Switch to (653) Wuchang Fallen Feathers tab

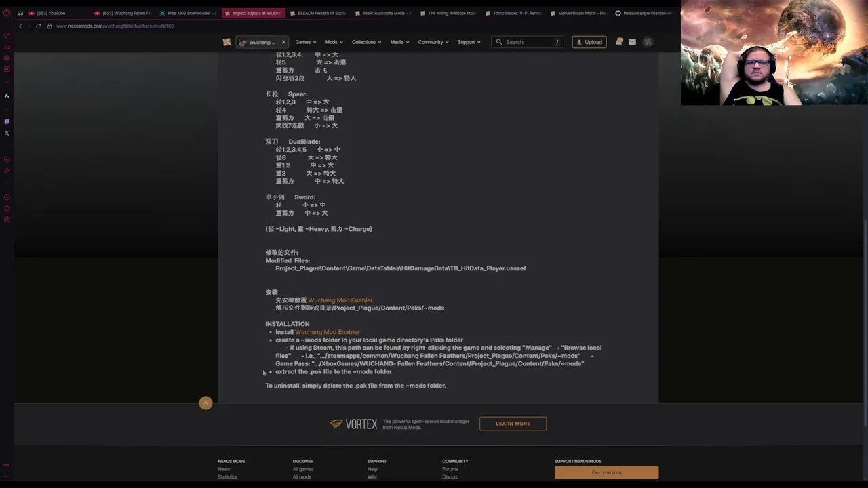click(x=122, y=13)
